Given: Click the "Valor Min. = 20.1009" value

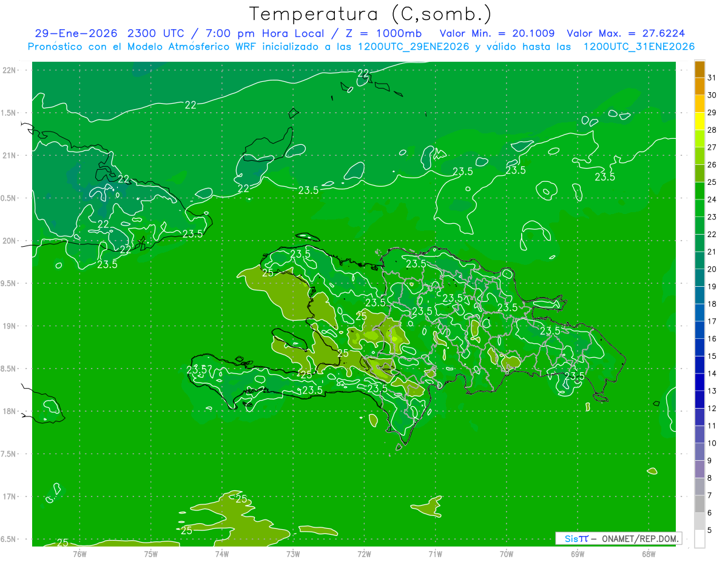Looking at the screenshot, I should 497,33.
